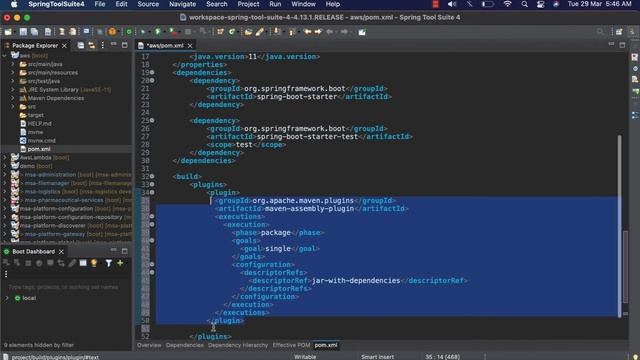Click Link with Editor icon in Package Explorer
This screenshot has height=360, width=640.
click(x=91, y=45)
